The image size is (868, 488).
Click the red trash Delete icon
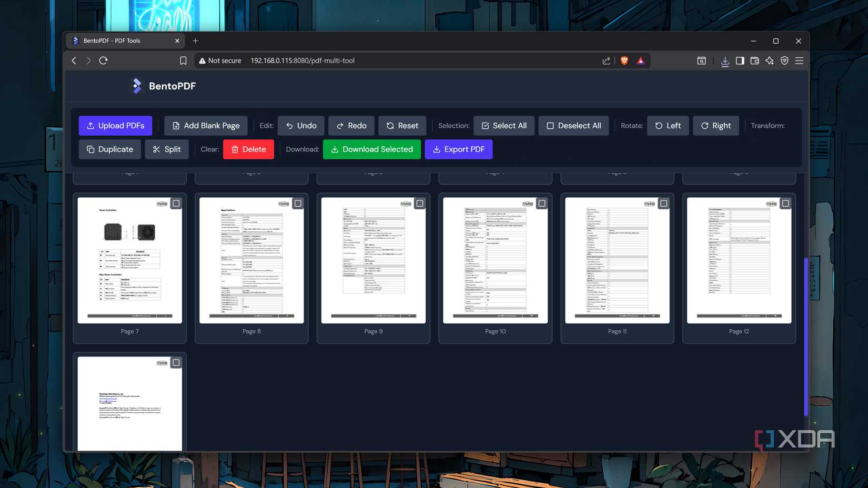235,149
